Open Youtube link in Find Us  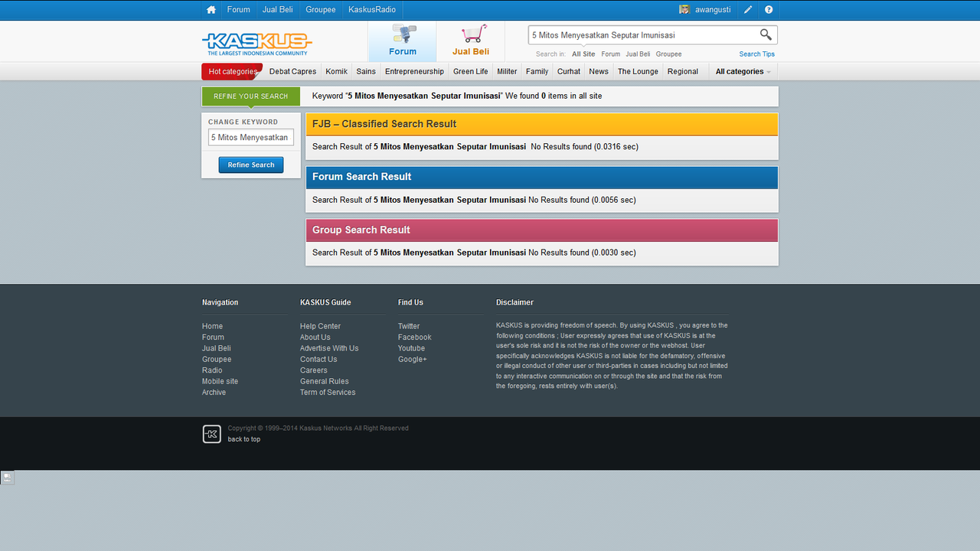click(411, 348)
